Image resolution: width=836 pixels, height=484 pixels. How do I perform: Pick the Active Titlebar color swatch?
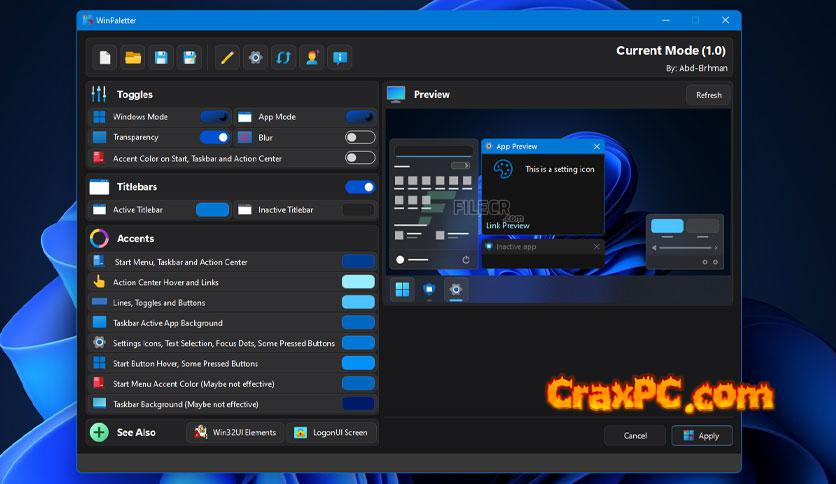pos(212,210)
